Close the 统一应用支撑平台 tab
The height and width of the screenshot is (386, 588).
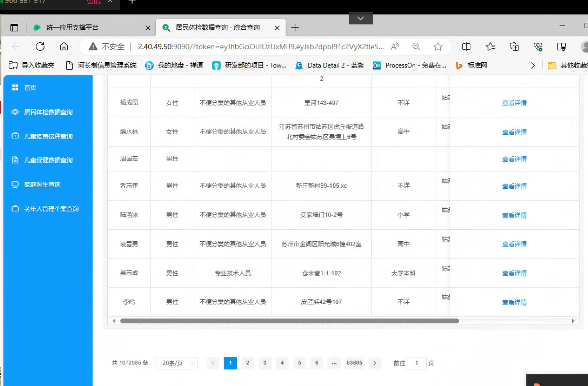point(148,28)
